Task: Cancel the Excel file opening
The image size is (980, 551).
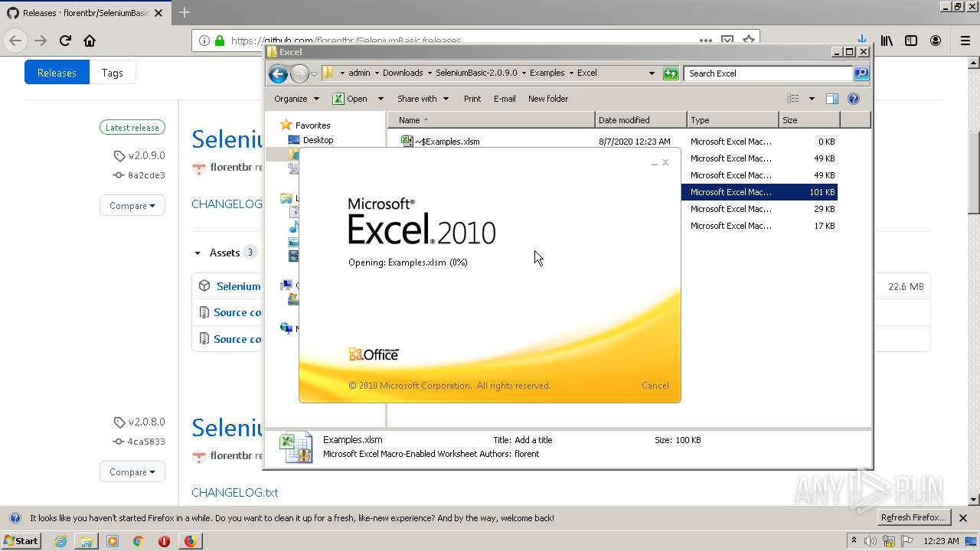Action: pyautogui.click(x=655, y=386)
